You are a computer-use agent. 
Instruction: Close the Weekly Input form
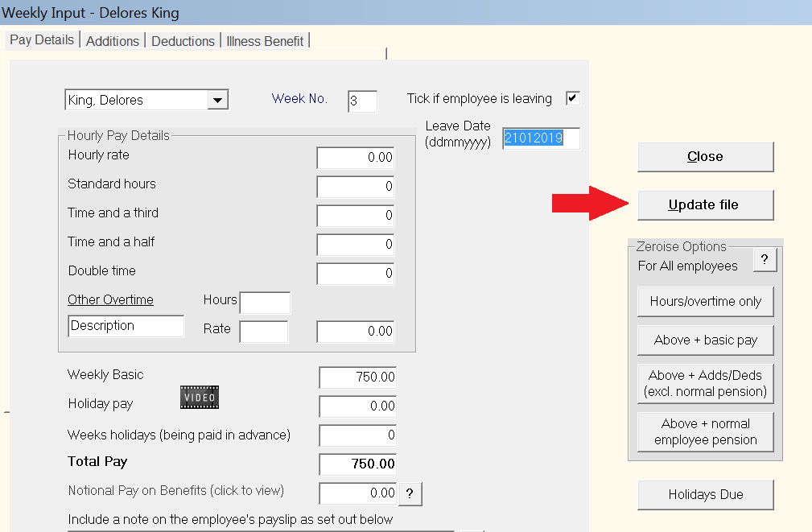click(705, 157)
